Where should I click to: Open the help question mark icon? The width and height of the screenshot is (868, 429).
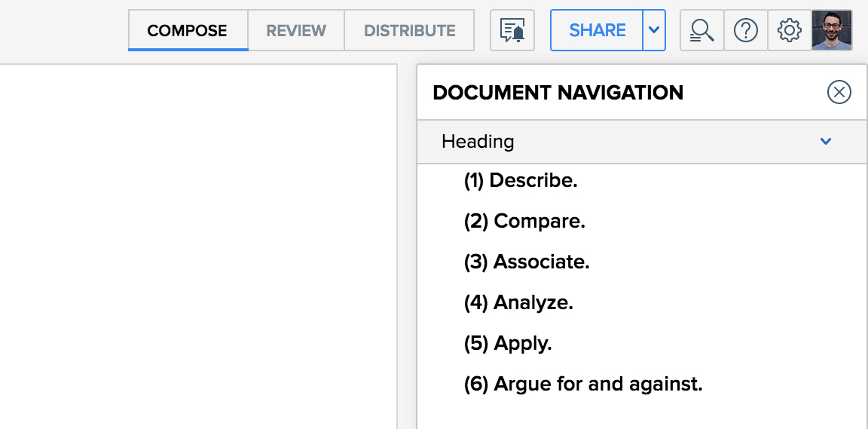746,30
